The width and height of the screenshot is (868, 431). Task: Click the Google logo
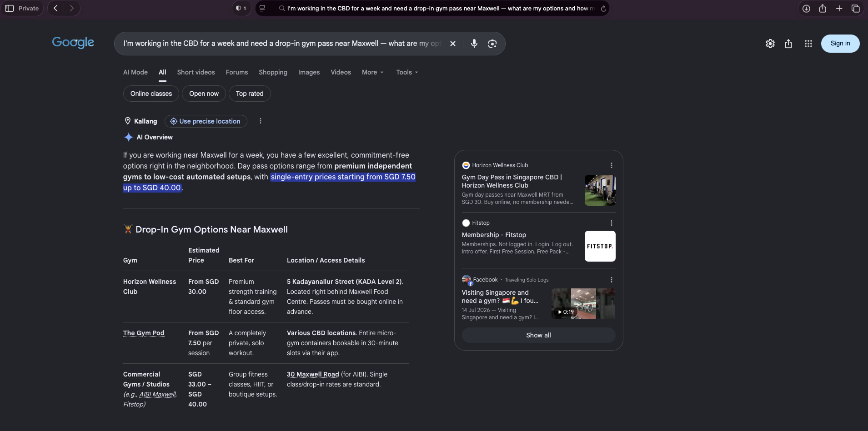(x=73, y=42)
